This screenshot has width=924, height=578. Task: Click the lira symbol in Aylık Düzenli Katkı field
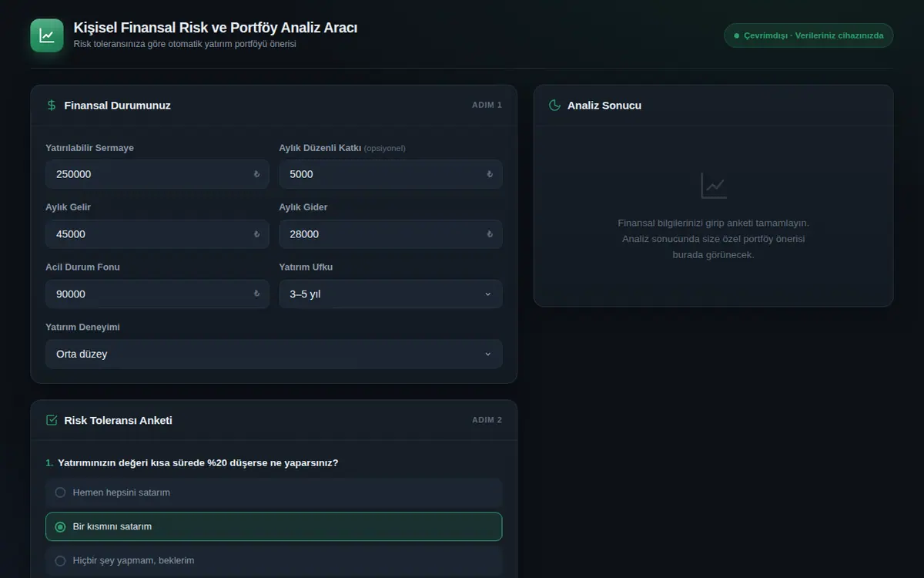[x=490, y=174]
